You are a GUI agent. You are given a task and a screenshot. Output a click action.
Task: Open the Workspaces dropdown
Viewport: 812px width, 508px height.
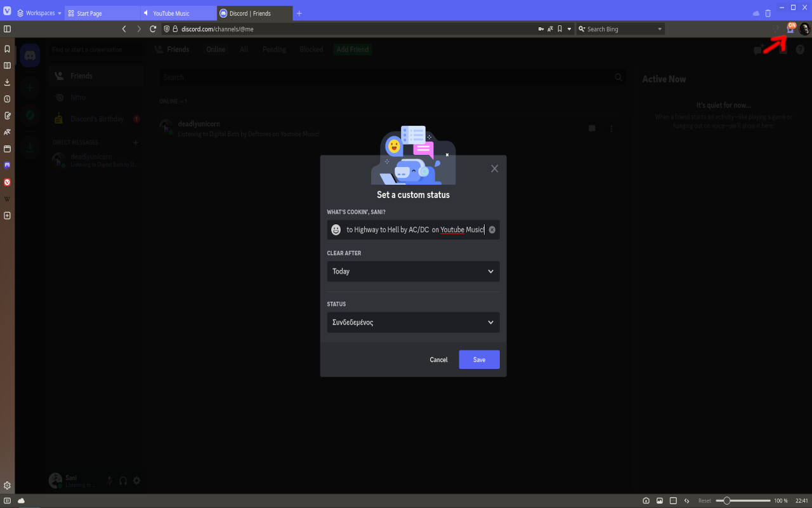tap(39, 13)
